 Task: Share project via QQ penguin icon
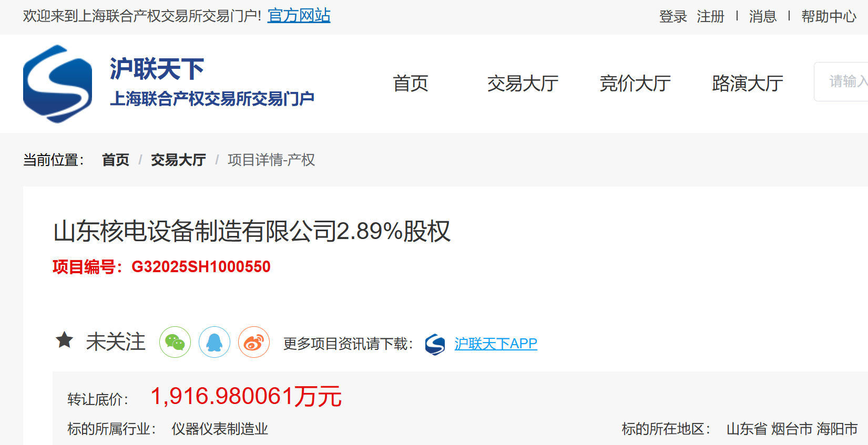[215, 342]
